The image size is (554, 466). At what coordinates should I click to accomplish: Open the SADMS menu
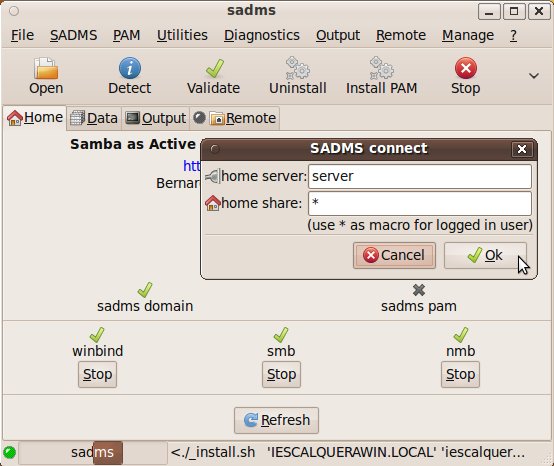(73, 35)
